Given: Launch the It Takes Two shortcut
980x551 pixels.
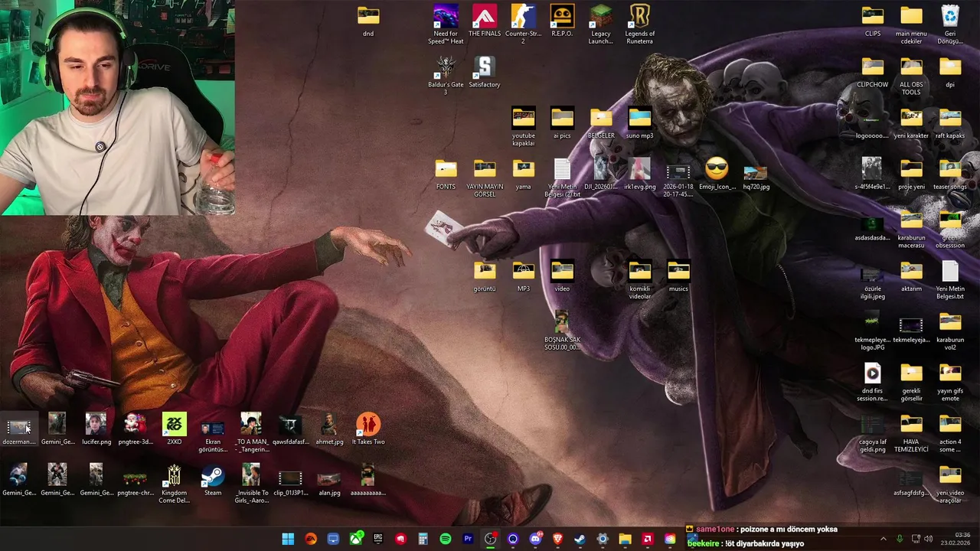Looking at the screenshot, I should click(x=368, y=429).
